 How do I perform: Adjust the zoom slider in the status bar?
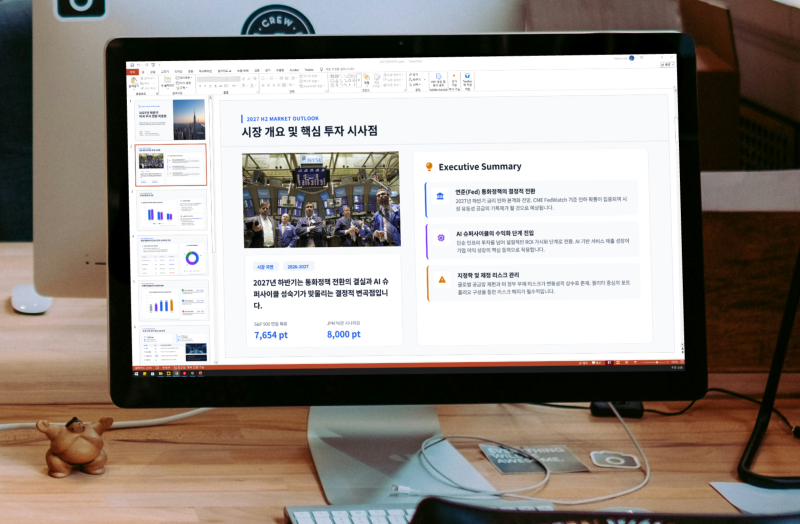[x=655, y=362]
